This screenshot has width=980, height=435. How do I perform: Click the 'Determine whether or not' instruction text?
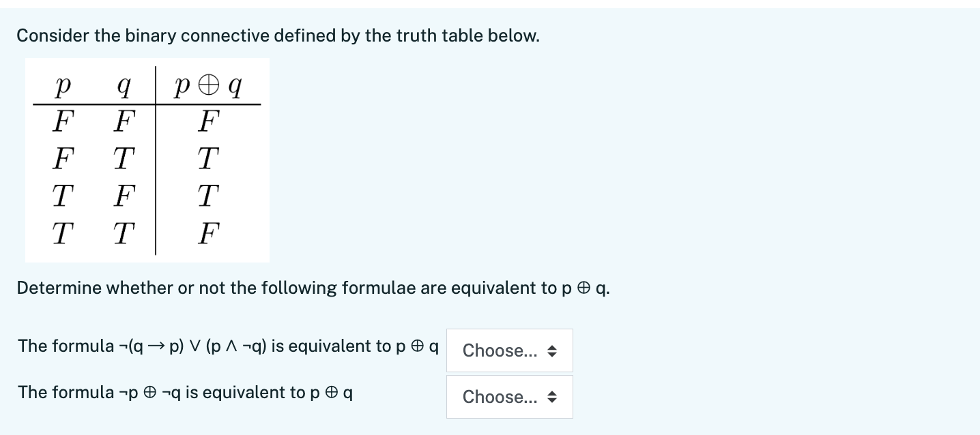(x=313, y=288)
